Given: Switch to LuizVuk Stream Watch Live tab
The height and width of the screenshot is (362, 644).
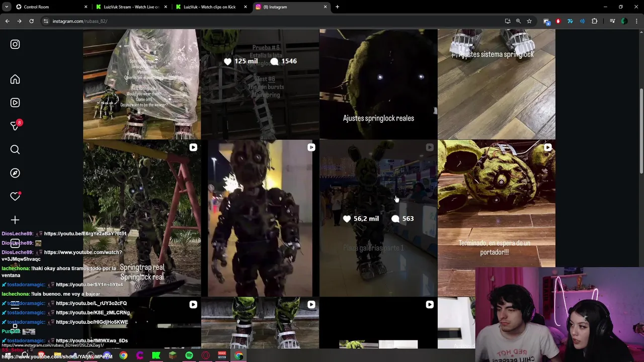Looking at the screenshot, I should [x=131, y=7].
